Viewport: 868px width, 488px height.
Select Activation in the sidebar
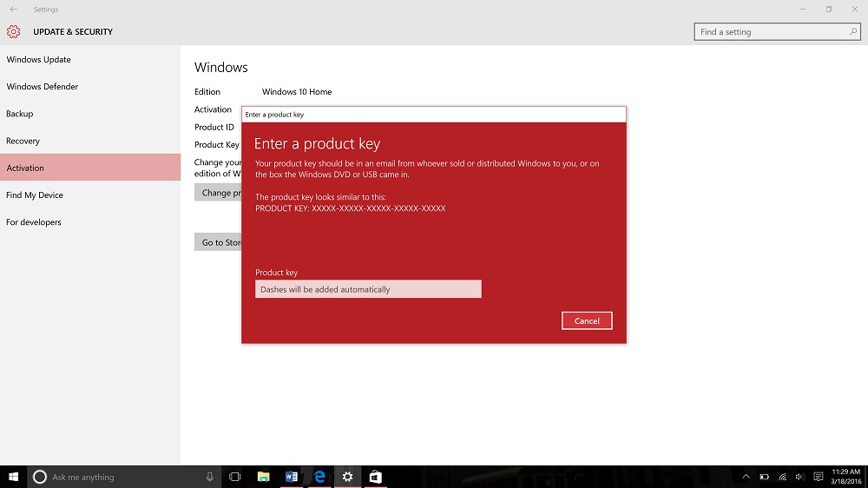[x=90, y=168]
